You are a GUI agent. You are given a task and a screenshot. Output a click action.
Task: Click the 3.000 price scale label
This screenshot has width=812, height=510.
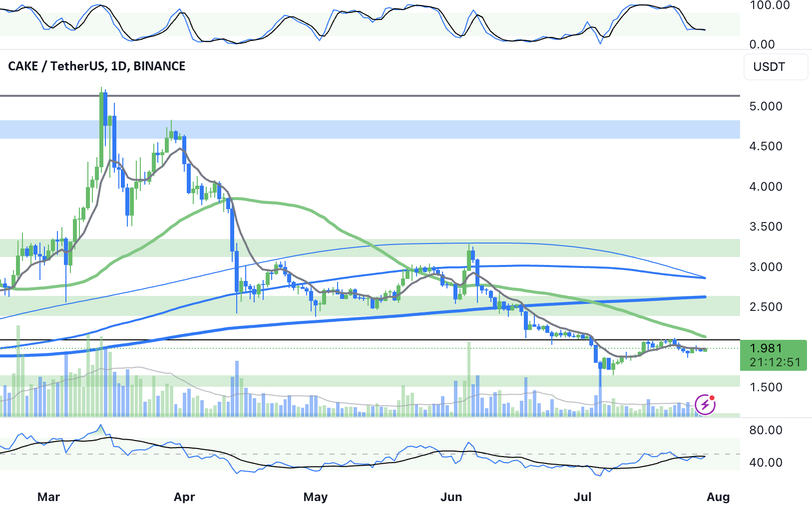tap(766, 267)
